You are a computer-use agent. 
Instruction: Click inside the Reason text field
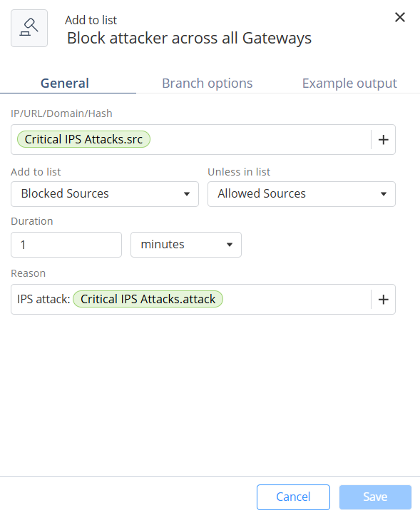(x=294, y=300)
